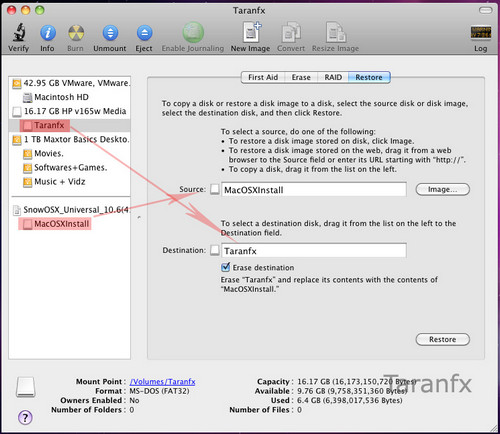Click the Destination field containing Taranfx

coord(314,251)
